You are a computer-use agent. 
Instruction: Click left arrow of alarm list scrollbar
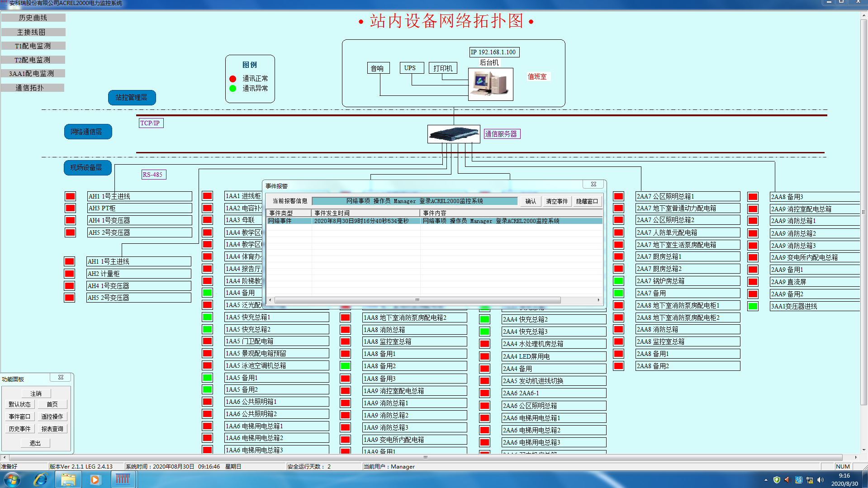pos(270,300)
